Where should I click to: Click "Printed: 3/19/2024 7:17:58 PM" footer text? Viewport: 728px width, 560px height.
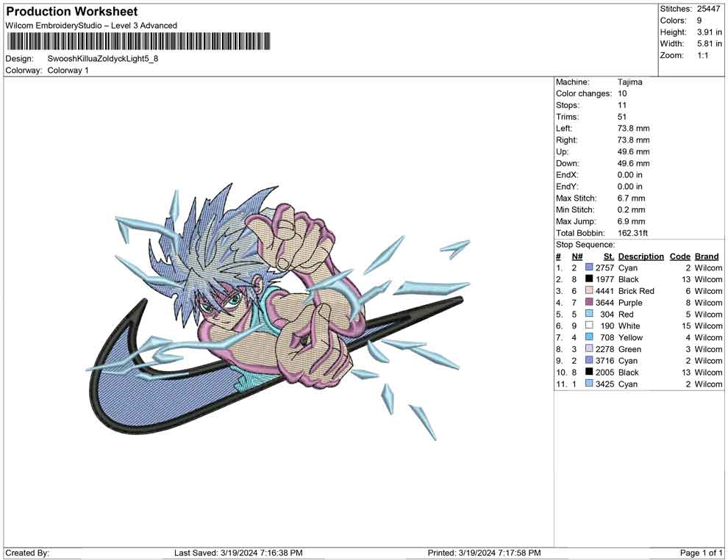click(485, 553)
